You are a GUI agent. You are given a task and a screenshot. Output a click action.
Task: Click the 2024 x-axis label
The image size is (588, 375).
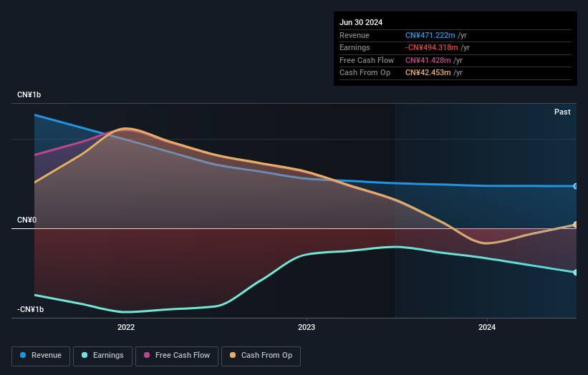(x=487, y=327)
